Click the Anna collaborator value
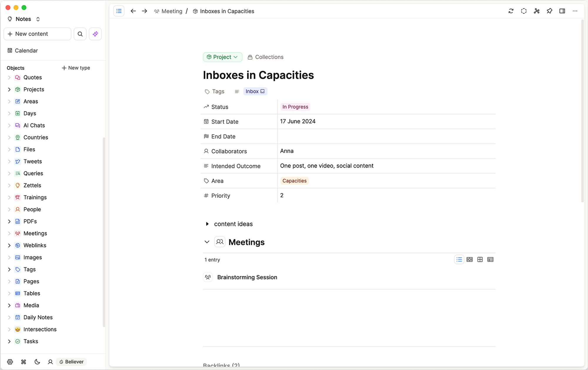 pos(287,151)
